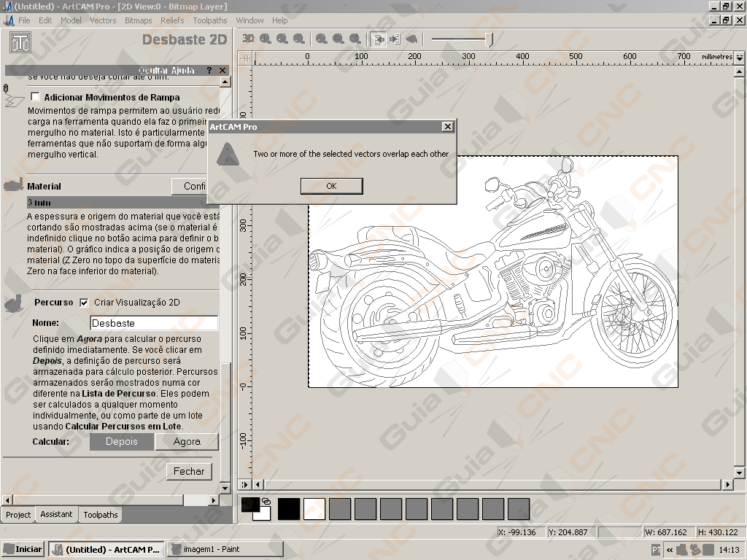Click assistant panel scroll-up arrow
The width and height of the screenshot is (747, 560).
pyautogui.click(x=225, y=82)
